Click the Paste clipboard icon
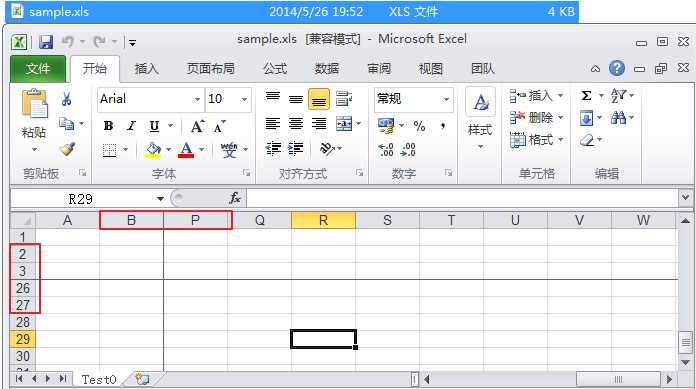696x389 pixels. pyautogui.click(x=34, y=104)
